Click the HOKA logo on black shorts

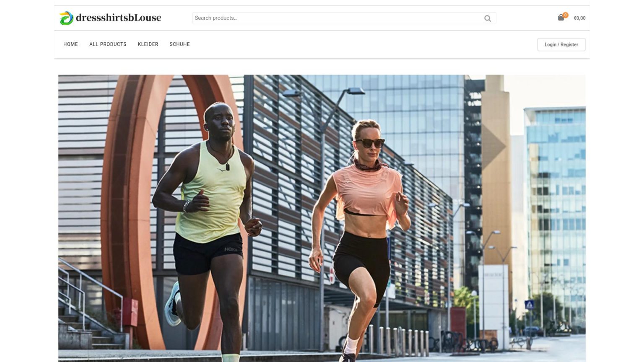pos(231,250)
